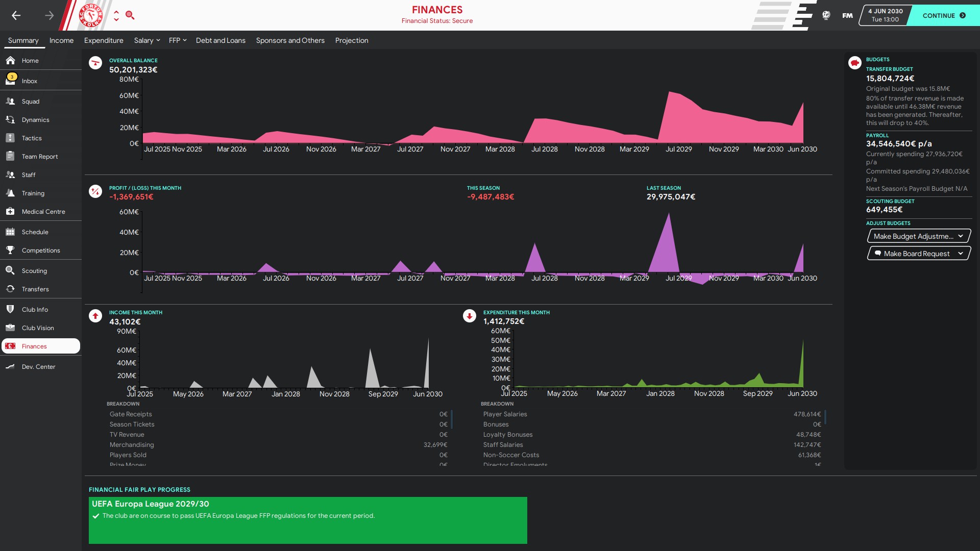Expand the FFP tab dropdown

click(178, 40)
